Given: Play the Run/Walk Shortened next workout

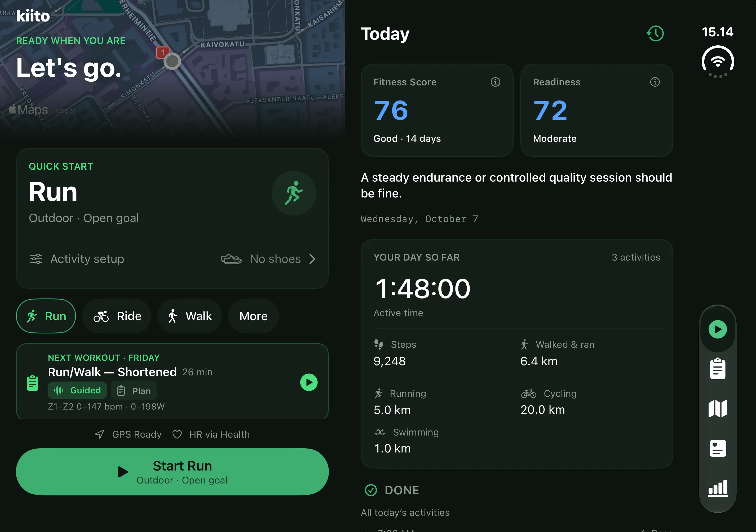Looking at the screenshot, I should point(309,382).
